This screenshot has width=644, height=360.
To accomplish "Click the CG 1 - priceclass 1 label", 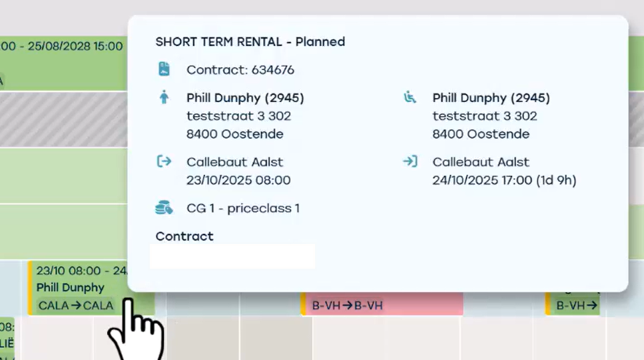I will click(242, 208).
